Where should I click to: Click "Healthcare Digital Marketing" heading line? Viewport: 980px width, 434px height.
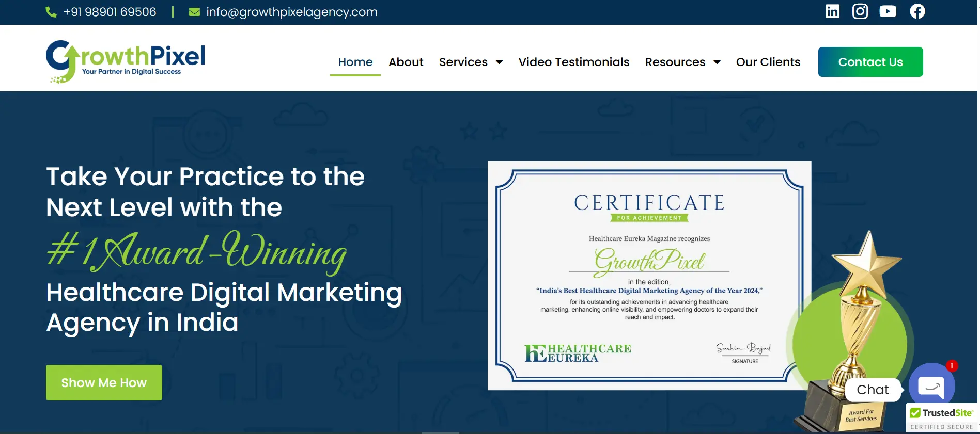(x=224, y=292)
